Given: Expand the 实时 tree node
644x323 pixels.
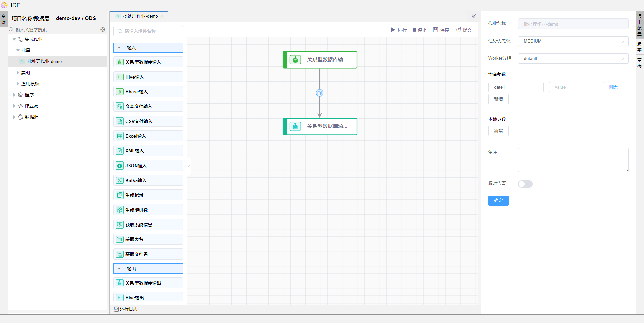Looking at the screenshot, I should pyautogui.click(x=18, y=73).
